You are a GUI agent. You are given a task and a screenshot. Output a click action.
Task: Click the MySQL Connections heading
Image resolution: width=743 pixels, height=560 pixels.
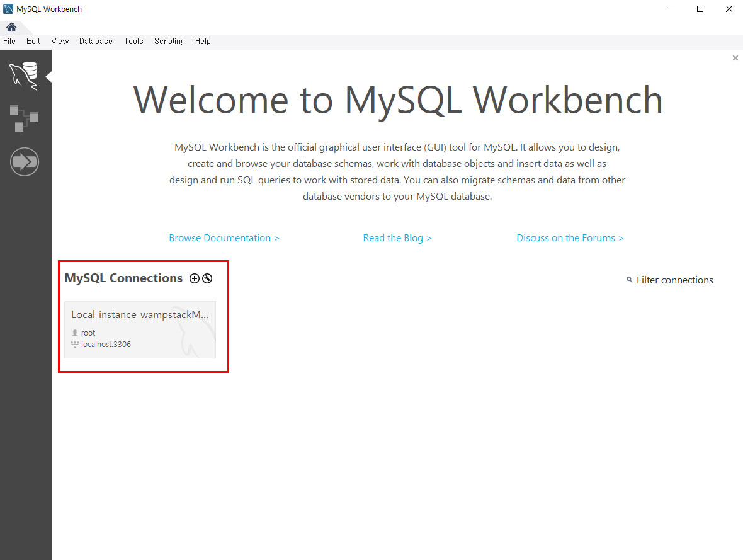click(123, 278)
